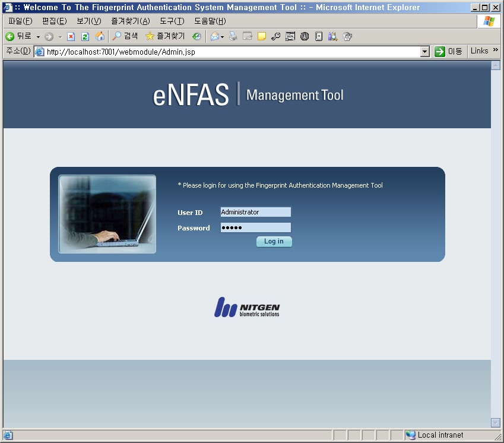Image resolution: width=504 pixels, height=443 pixels.
Task: Open the Search (검색) toolbar button
Action: tap(125, 36)
